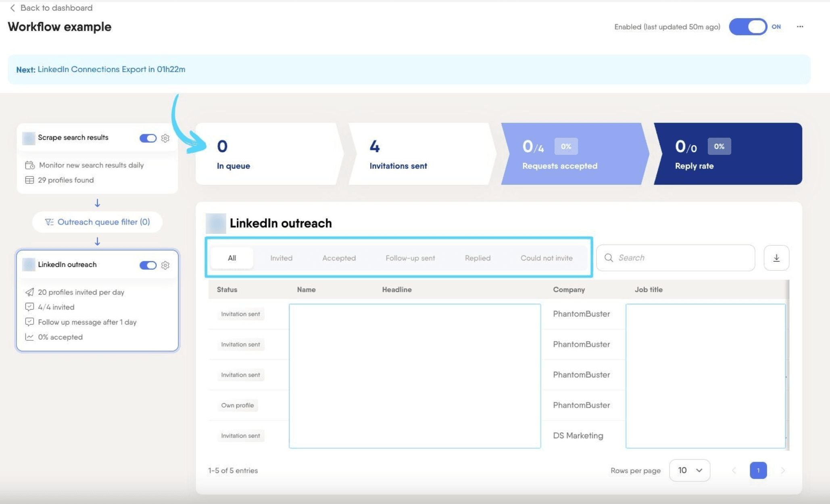Image resolution: width=830 pixels, height=504 pixels.
Task: Click the chart icon beside 0% accepted
Action: (29, 337)
